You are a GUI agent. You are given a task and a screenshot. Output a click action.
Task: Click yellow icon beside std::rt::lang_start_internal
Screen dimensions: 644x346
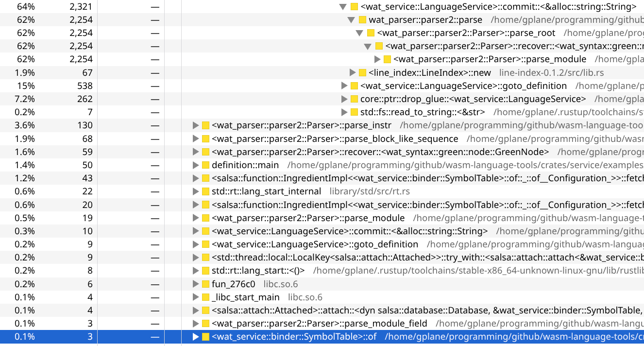coord(205,191)
